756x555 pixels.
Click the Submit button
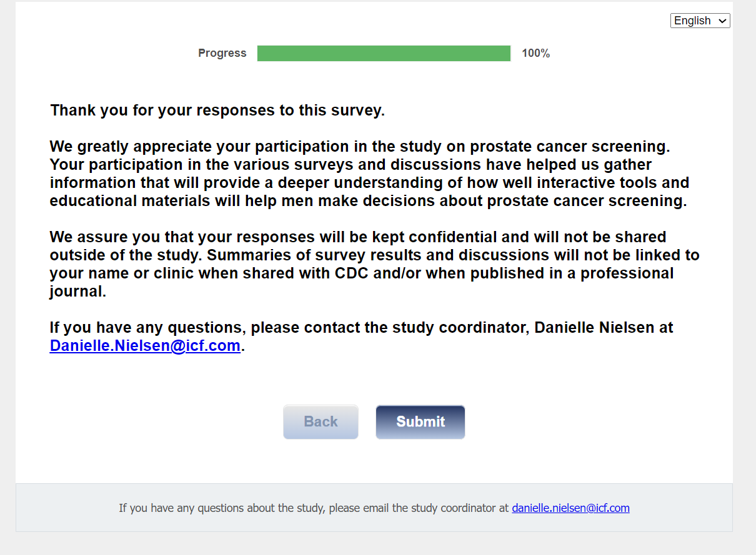[x=420, y=422]
